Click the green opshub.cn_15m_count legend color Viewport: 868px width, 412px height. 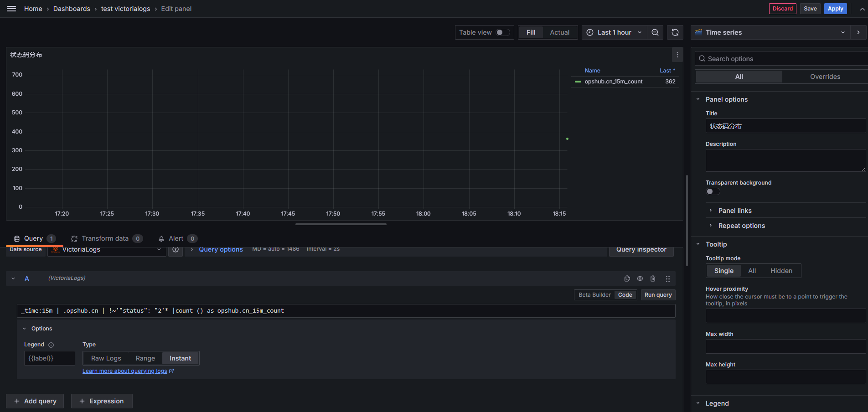pos(578,82)
